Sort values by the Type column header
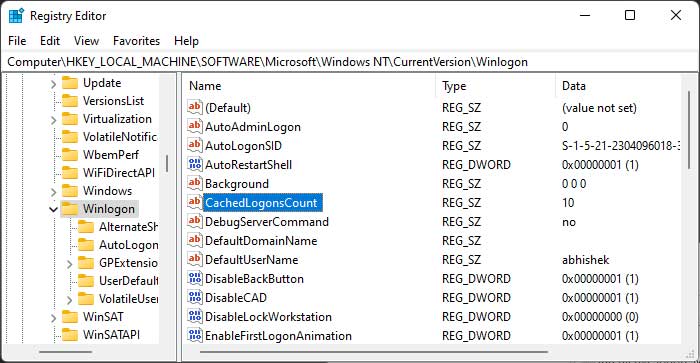Viewport: 700px width, 363px height. point(496,86)
